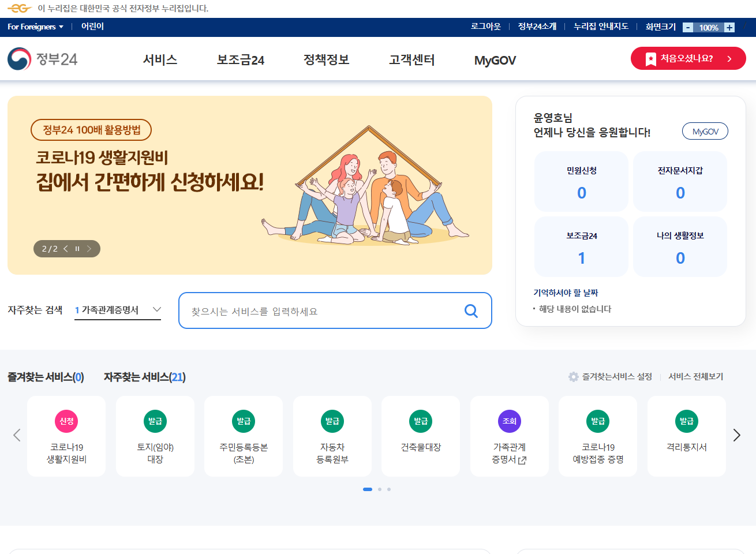Pause the banner slideshow

point(77,249)
